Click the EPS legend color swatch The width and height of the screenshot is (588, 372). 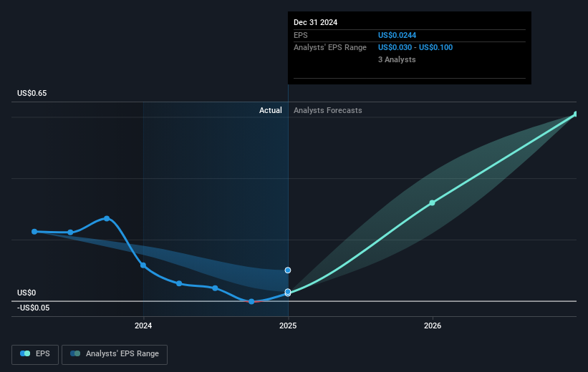point(25,353)
